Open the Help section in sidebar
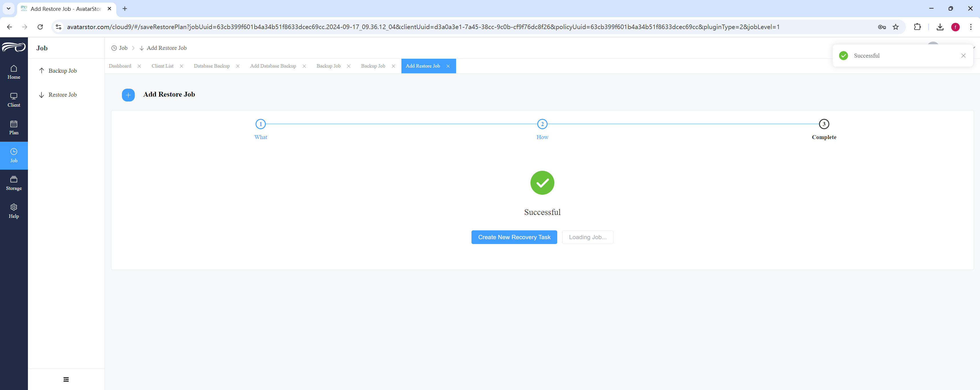Image resolution: width=980 pixels, height=390 pixels. point(14,211)
